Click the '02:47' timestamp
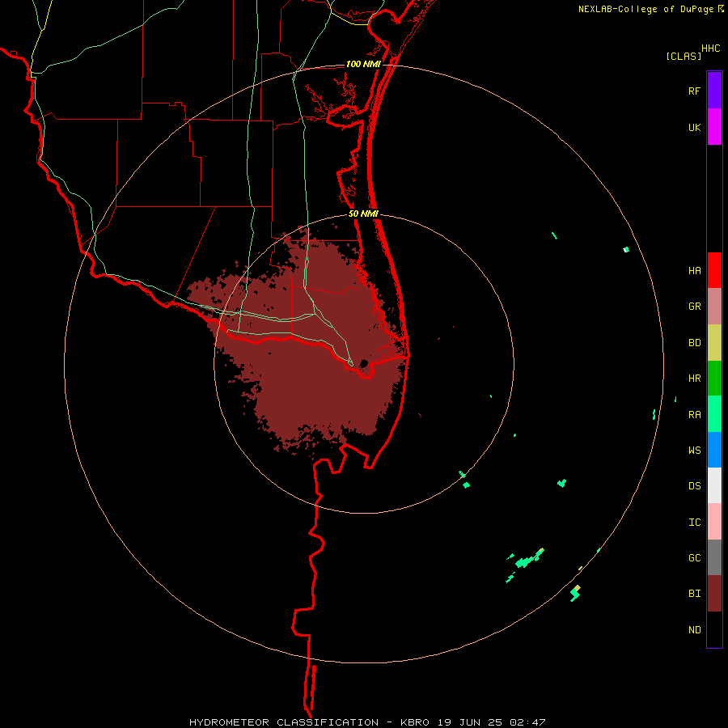Image resolution: width=728 pixels, height=728 pixels. [x=527, y=722]
